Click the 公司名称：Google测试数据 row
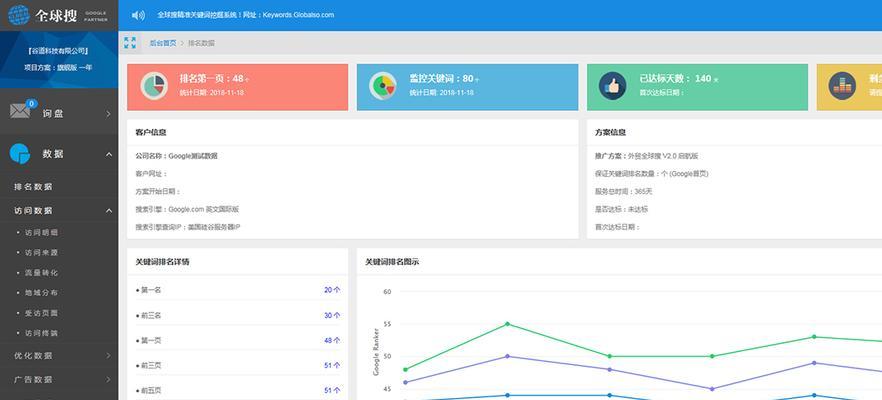The width and height of the screenshot is (882, 400). 176,156
